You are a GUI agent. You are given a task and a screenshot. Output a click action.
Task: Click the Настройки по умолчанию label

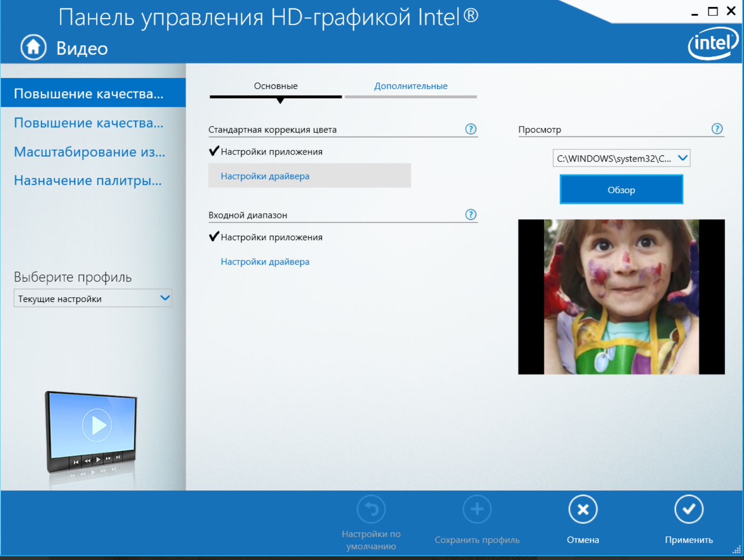coord(371,540)
